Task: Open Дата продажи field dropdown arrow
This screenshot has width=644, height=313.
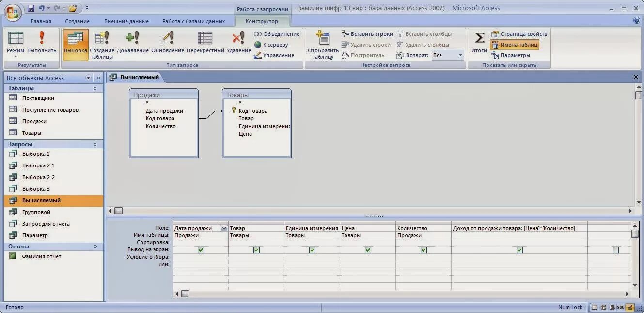Action: [223, 228]
